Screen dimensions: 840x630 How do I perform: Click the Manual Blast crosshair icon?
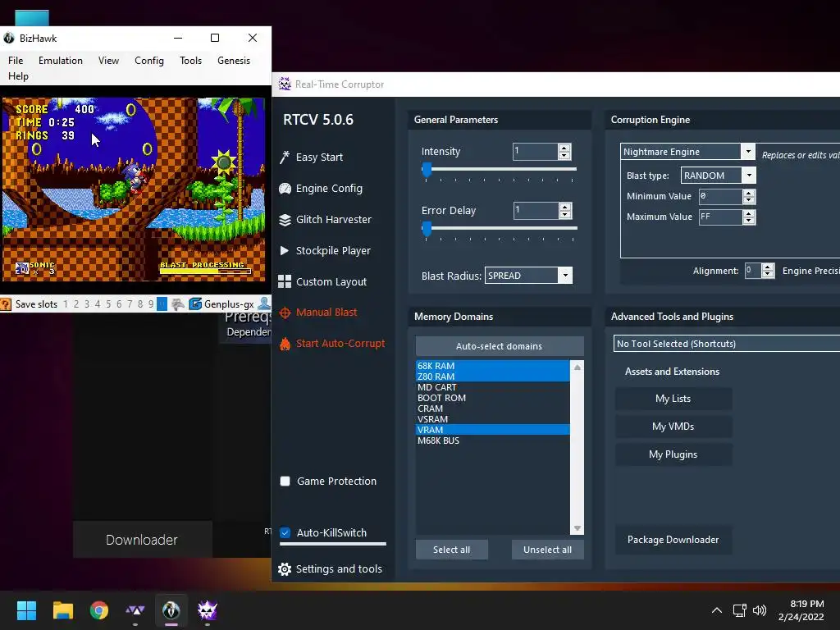tap(285, 313)
